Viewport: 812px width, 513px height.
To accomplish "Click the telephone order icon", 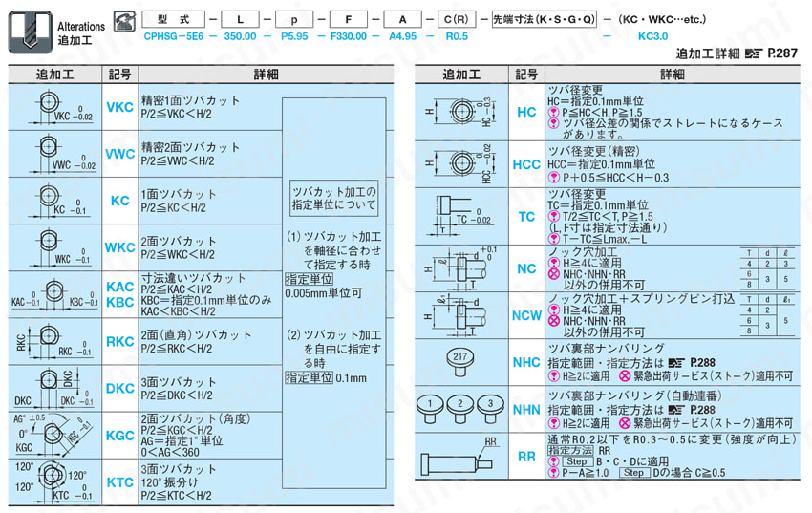I will pyautogui.click(x=124, y=22).
